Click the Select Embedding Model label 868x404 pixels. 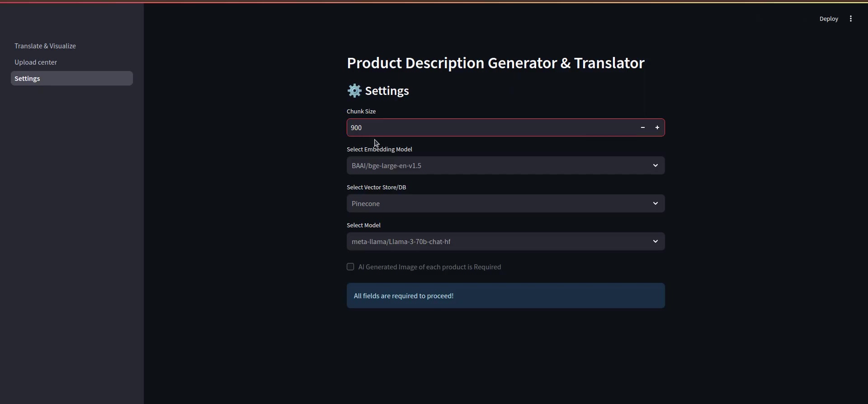(x=379, y=150)
